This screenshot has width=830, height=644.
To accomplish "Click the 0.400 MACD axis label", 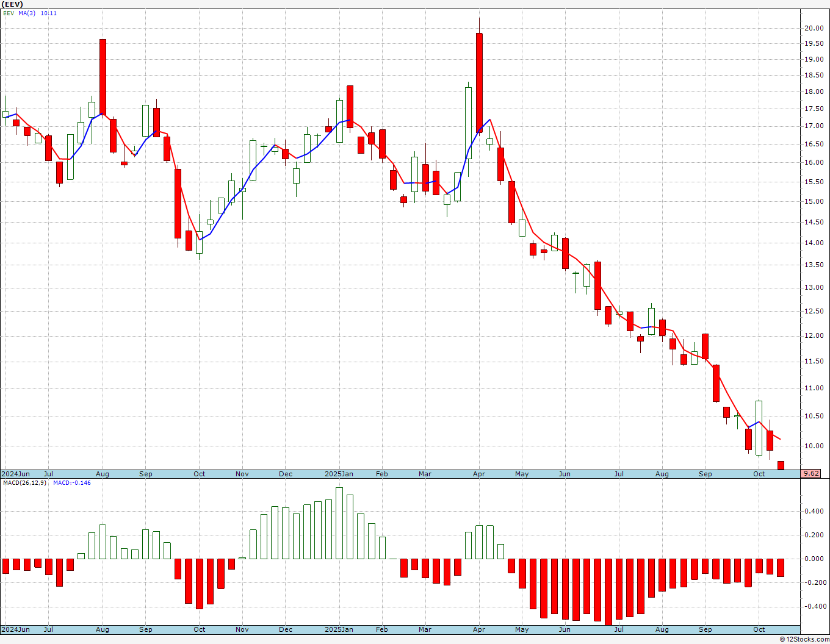I will click(815, 511).
